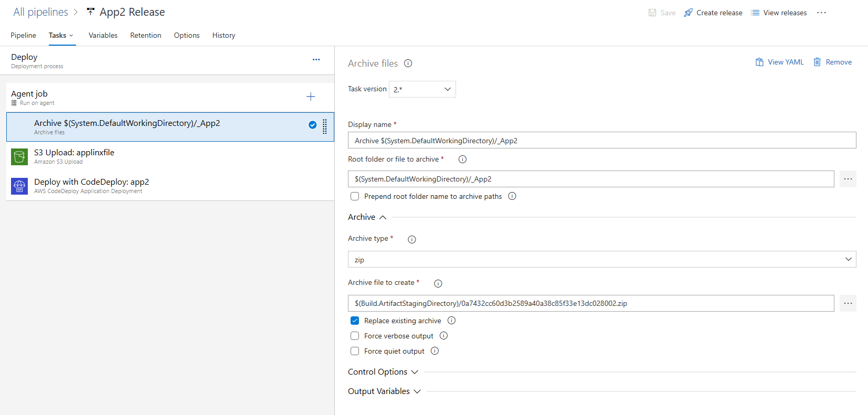Click the Remove trash can icon
Viewport: 868px width, 415px height.
(817, 62)
